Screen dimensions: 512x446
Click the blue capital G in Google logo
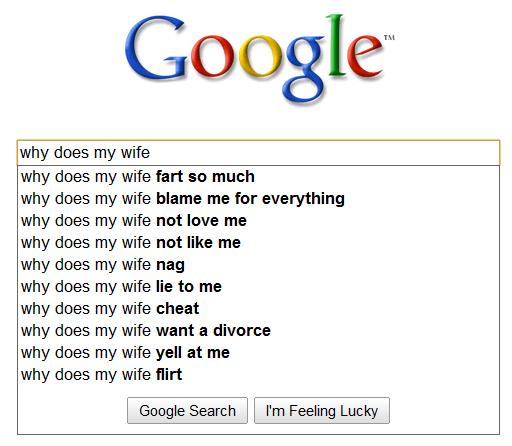coord(156,47)
